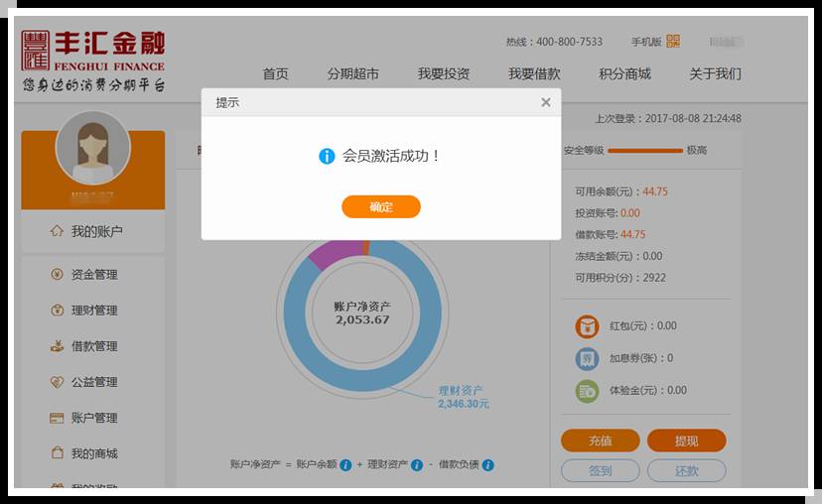The height and width of the screenshot is (504, 822).
Task: Open 积分商城 navigation item
Action: [x=624, y=73]
